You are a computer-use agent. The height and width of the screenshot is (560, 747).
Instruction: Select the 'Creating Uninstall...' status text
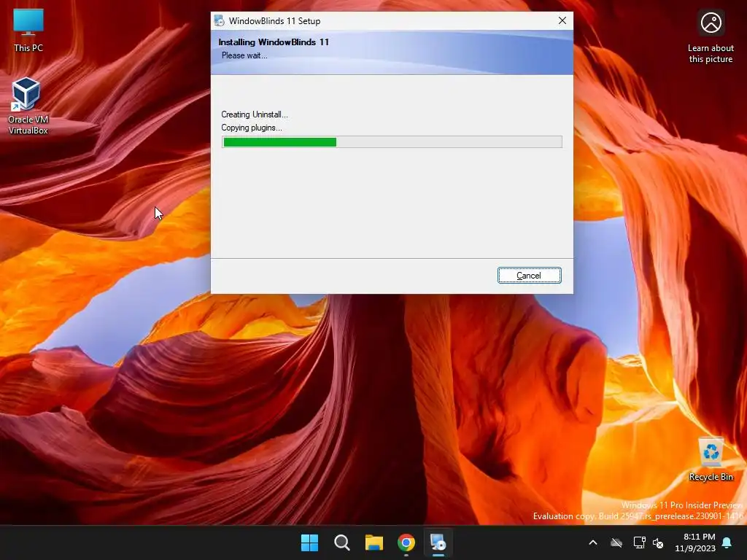tap(255, 114)
